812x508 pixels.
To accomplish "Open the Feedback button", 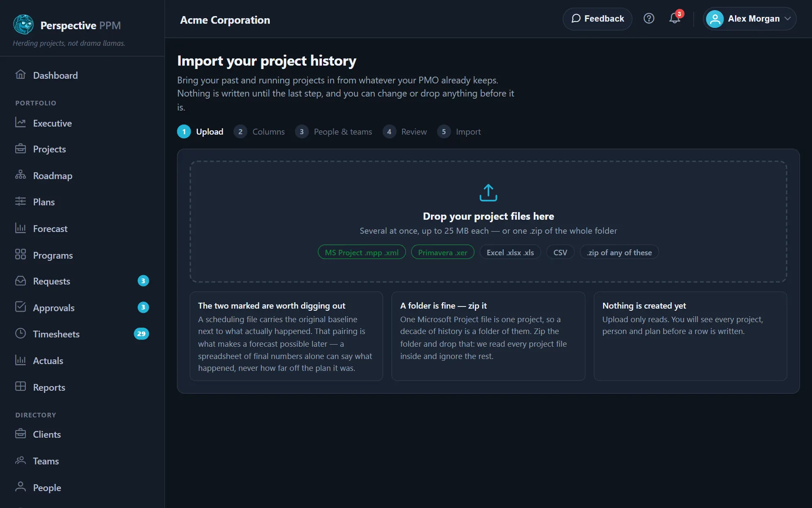I will tap(597, 19).
